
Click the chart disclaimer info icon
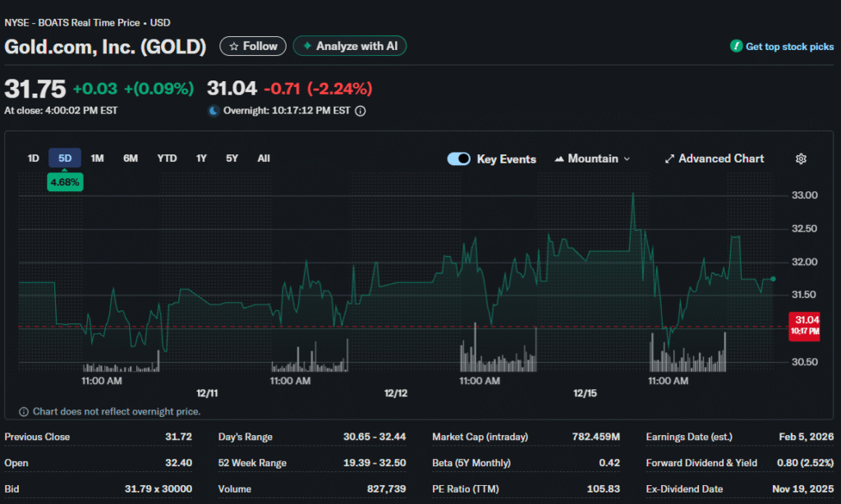(x=23, y=412)
